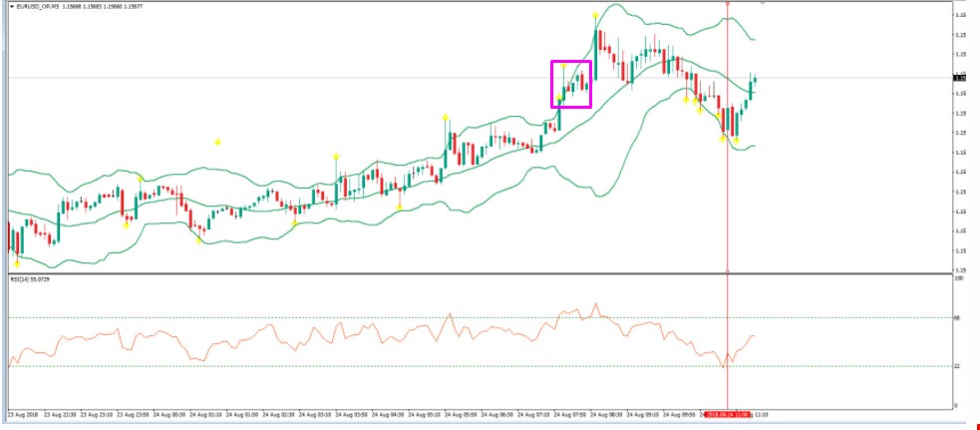Select the yellow arrow inside the magenta rectangle's top
Image resolution: width=980 pixels, height=430 pixels.
[563, 67]
